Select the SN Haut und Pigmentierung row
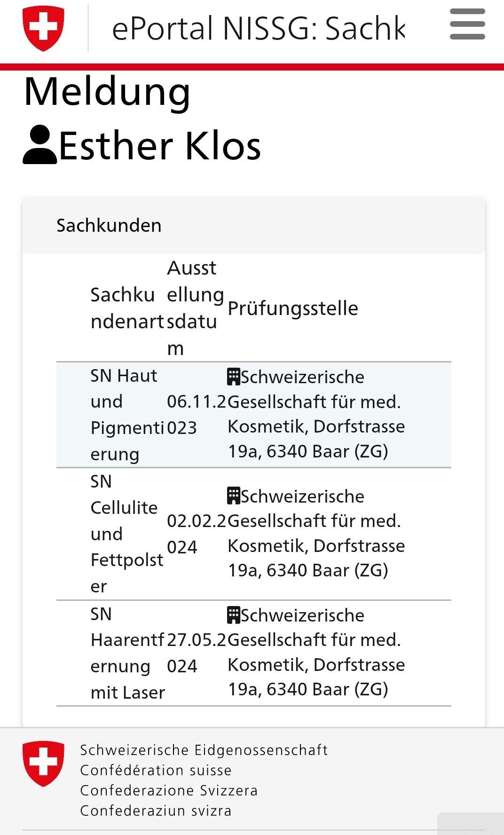Screen dimensions: 504x835 (254, 415)
